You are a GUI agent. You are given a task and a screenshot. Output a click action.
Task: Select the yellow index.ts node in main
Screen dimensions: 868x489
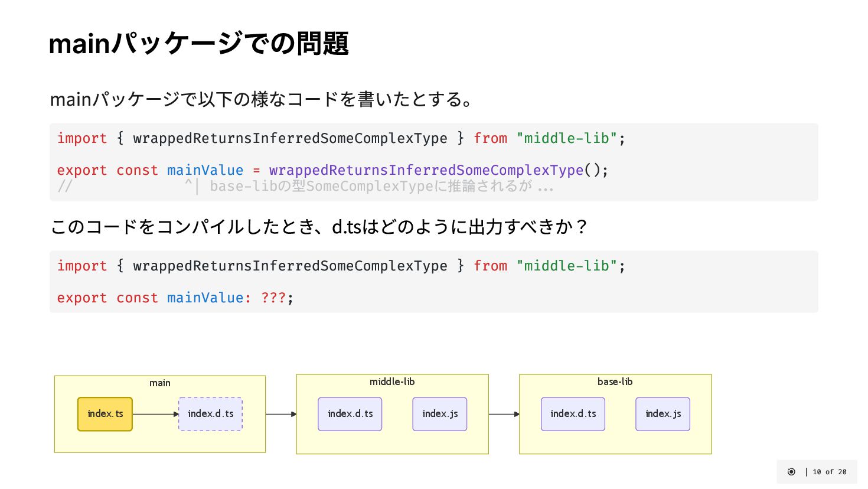click(105, 414)
